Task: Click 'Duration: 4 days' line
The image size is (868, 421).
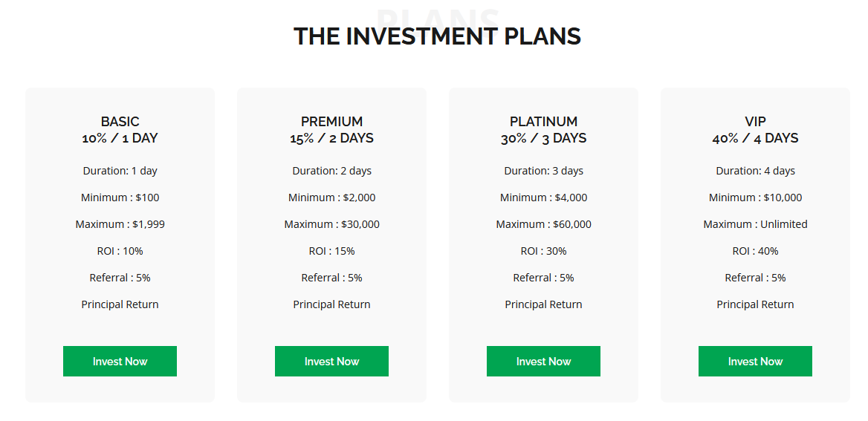Action: (x=755, y=171)
